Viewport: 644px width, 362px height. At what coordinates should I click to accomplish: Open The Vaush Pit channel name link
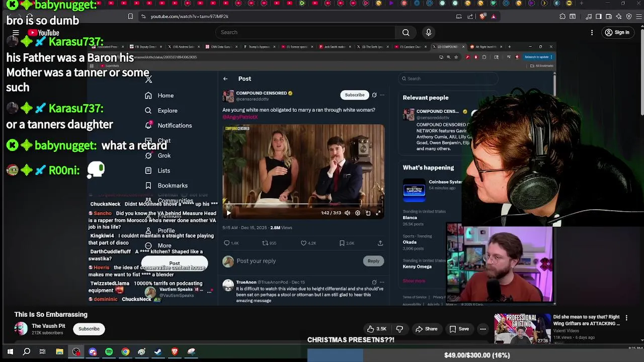(48, 326)
